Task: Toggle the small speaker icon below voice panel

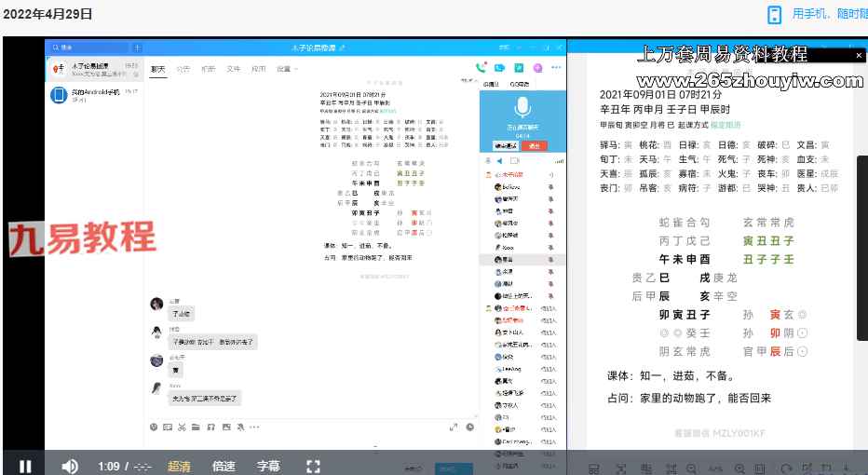Action: (499, 161)
